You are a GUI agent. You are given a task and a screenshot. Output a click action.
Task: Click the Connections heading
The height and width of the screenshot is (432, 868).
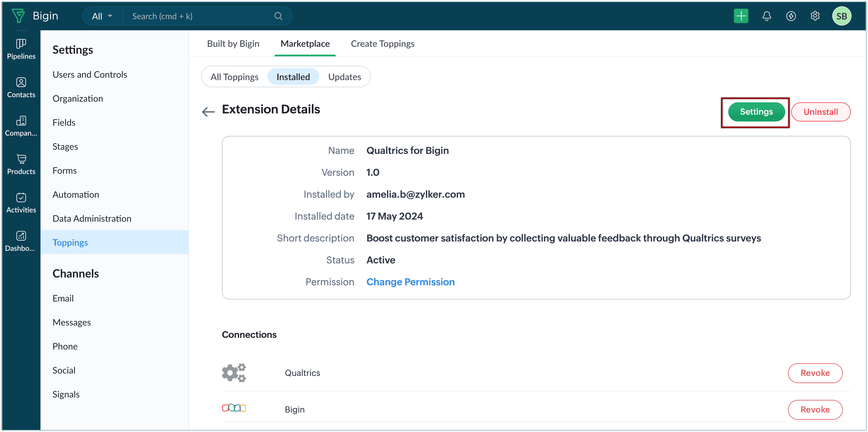(249, 334)
